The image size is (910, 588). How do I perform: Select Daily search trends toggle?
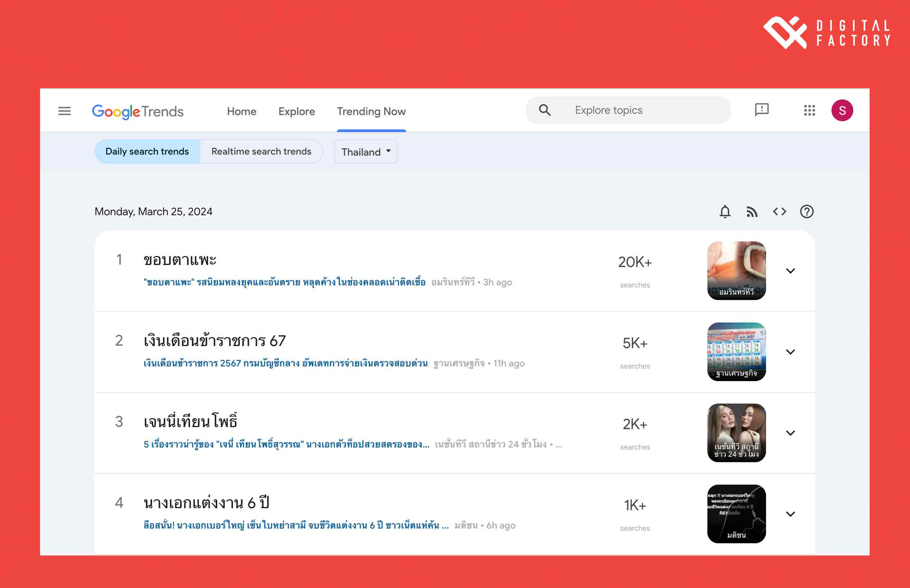tap(147, 152)
